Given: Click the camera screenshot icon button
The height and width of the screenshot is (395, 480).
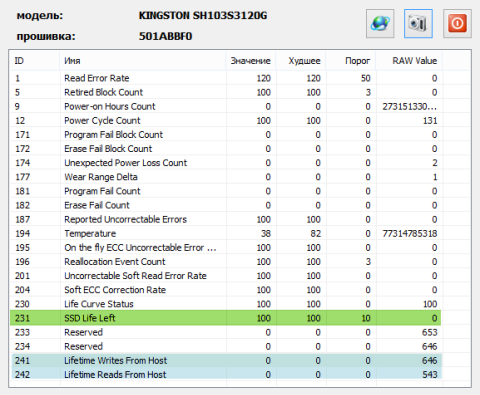Looking at the screenshot, I should pos(418,24).
